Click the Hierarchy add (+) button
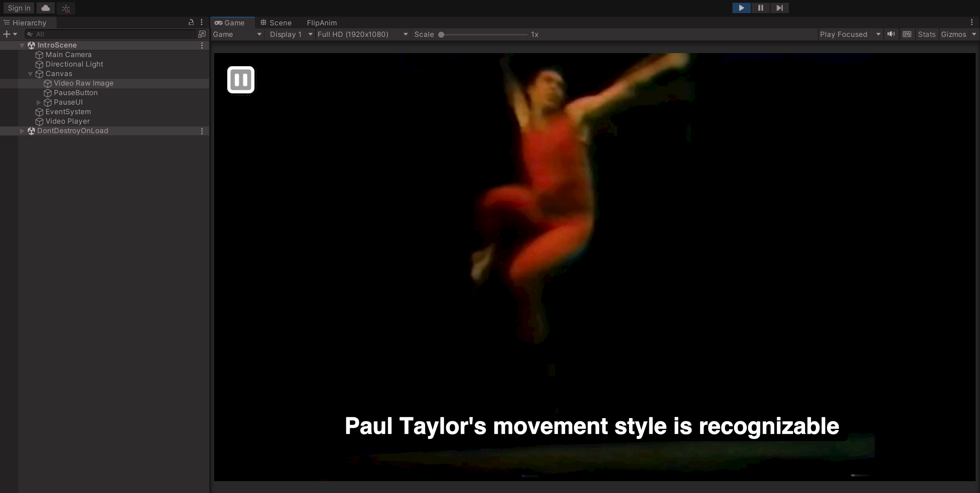 (x=7, y=34)
